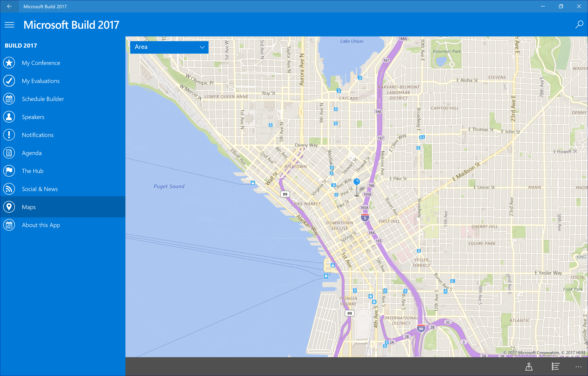
Task: Select the Speakers icon in the sidebar
Action: click(x=9, y=117)
